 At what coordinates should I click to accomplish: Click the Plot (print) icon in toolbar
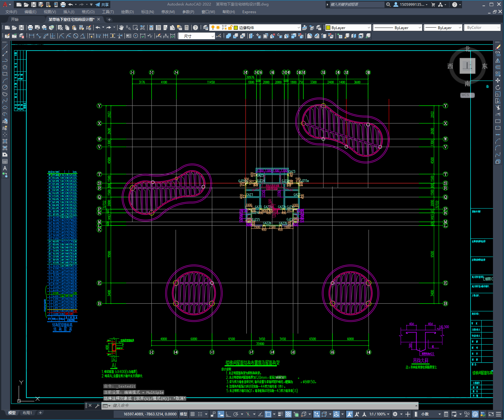[x=30, y=28]
